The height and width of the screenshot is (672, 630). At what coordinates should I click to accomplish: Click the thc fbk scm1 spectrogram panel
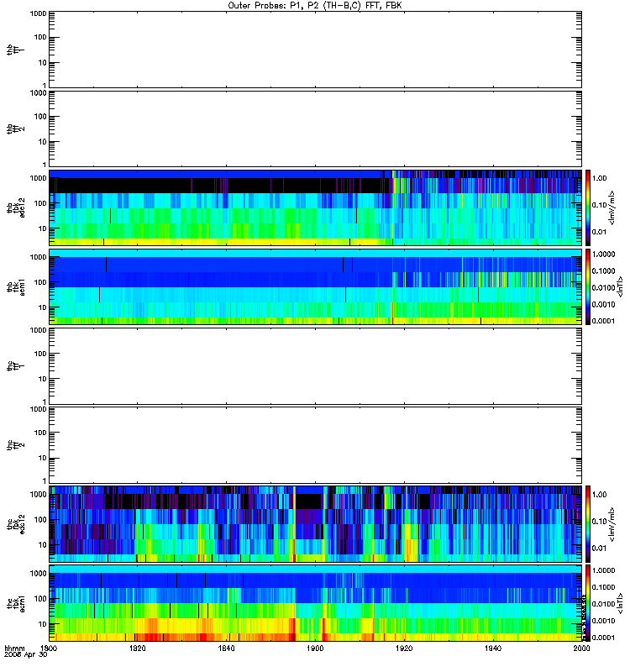(315, 603)
